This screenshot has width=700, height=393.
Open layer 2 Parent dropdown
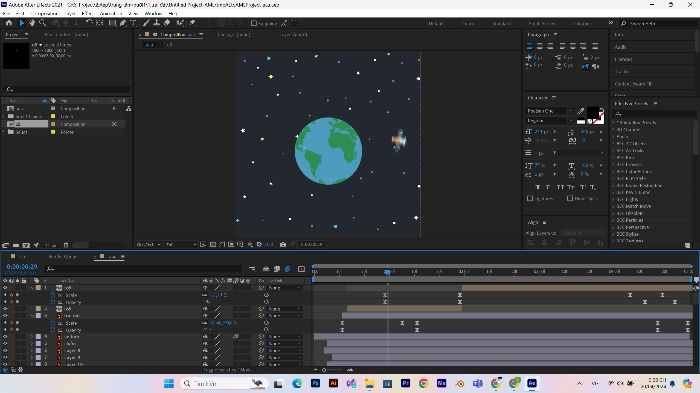(x=285, y=309)
